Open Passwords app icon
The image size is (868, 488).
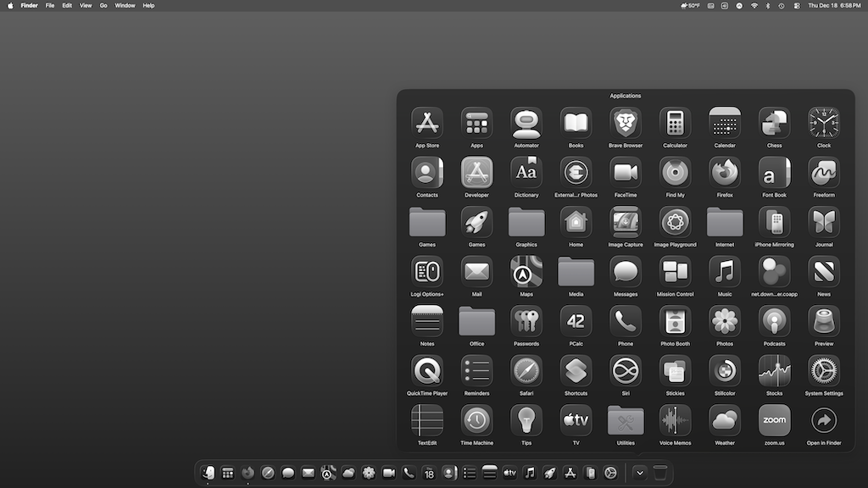[526, 321]
